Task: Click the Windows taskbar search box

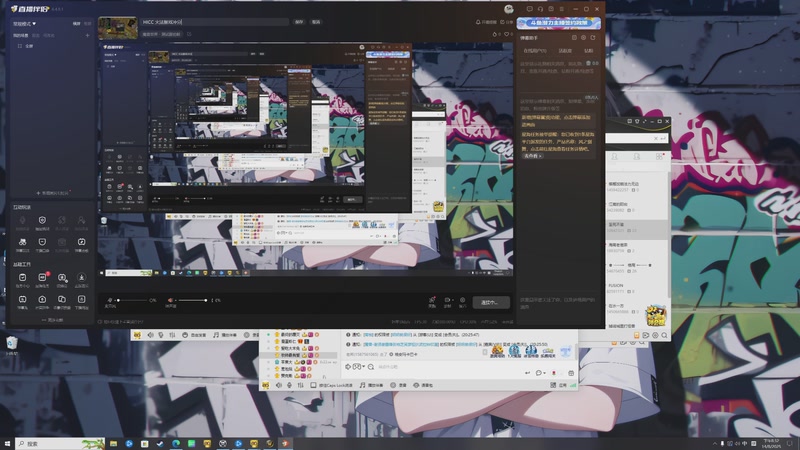Action: pos(60,443)
